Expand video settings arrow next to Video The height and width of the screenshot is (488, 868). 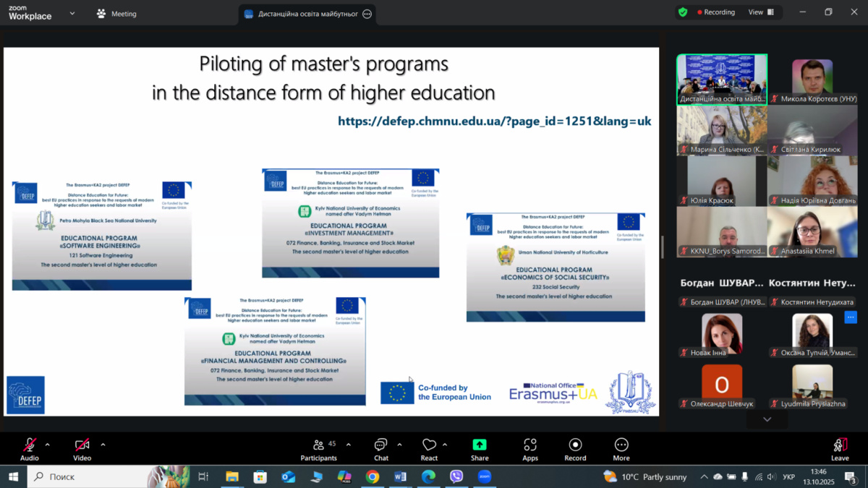[x=103, y=445]
